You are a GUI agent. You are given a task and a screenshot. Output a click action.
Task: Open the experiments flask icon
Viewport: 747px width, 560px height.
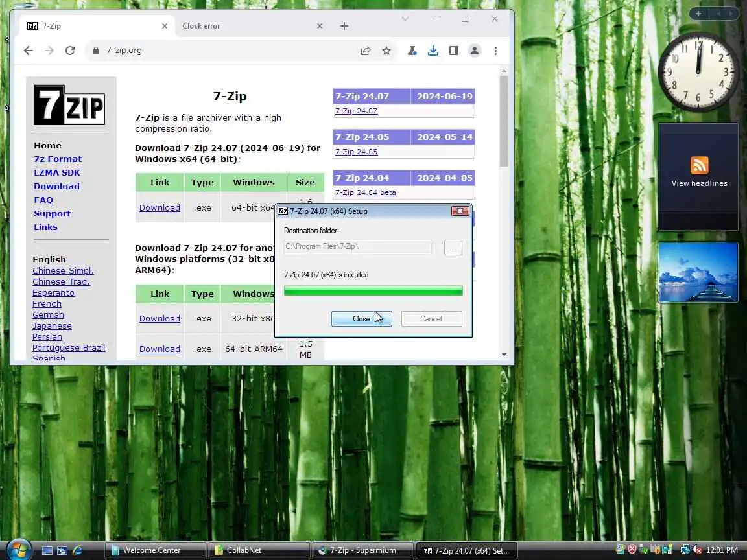click(412, 51)
